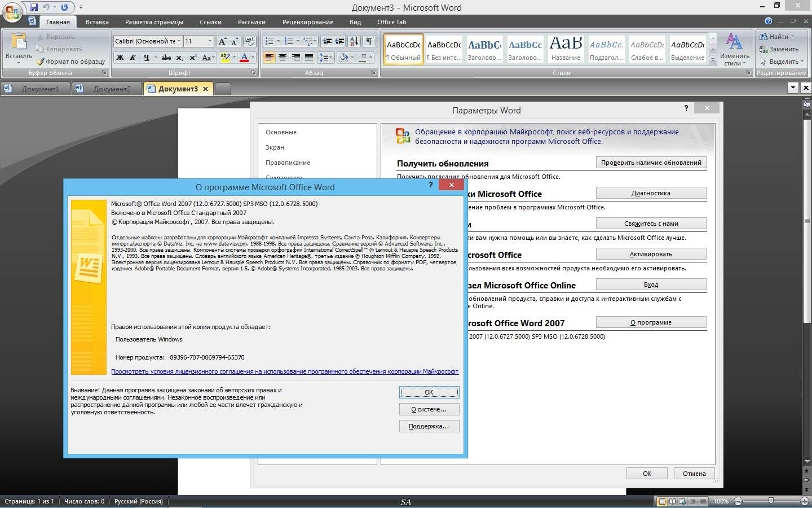Switch to the Документ1 document tab
Viewport: 812px width, 508px height.
(x=35, y=89)
